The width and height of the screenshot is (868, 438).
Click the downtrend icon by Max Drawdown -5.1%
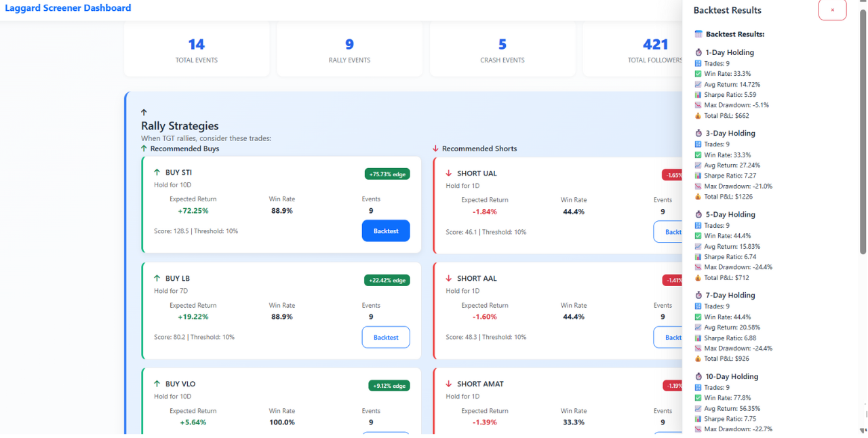tap(698, 105)
